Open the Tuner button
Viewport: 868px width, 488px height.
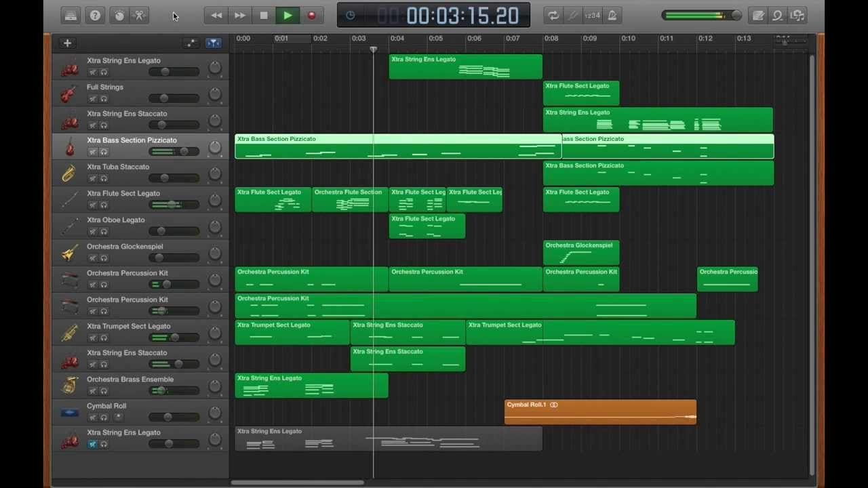pos(573,16)
